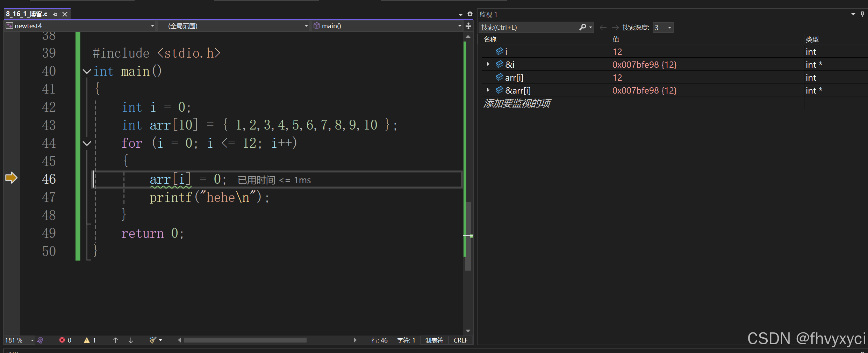
Task: Open the code cleanup dropdown arrow
Action: tap(160, 340)
